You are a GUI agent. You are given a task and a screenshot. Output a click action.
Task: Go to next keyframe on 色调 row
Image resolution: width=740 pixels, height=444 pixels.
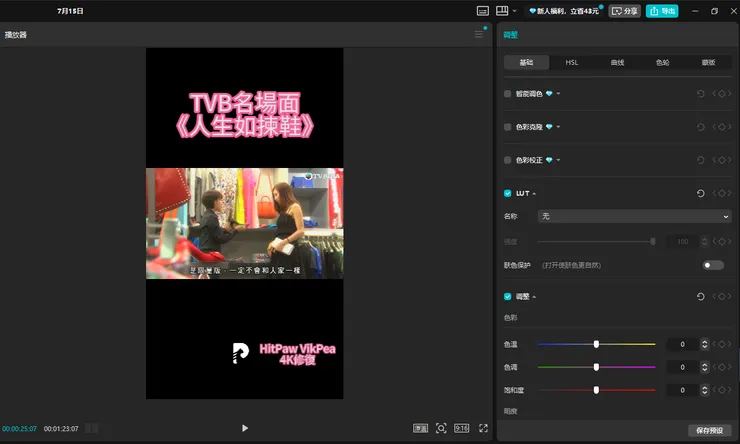729,367
